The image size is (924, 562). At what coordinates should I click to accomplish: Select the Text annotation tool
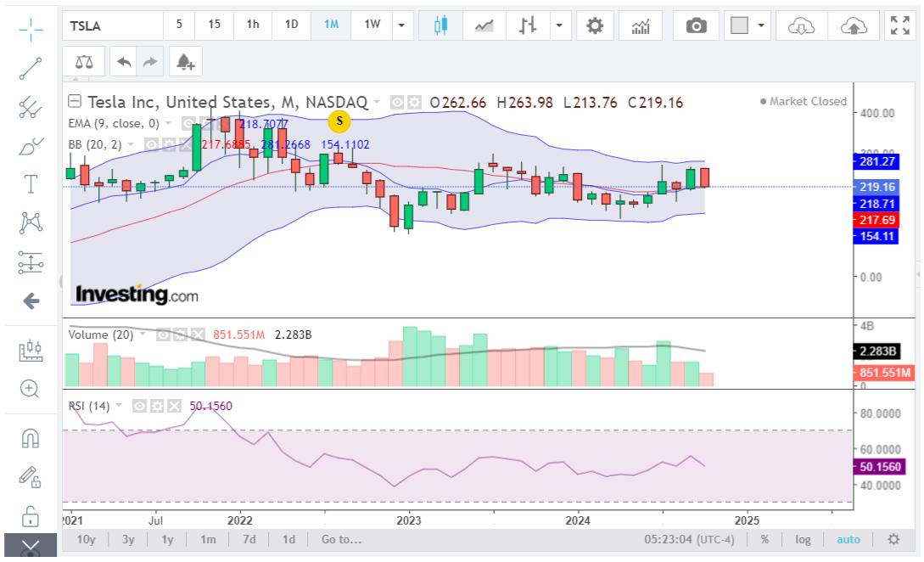pos(30,184)
